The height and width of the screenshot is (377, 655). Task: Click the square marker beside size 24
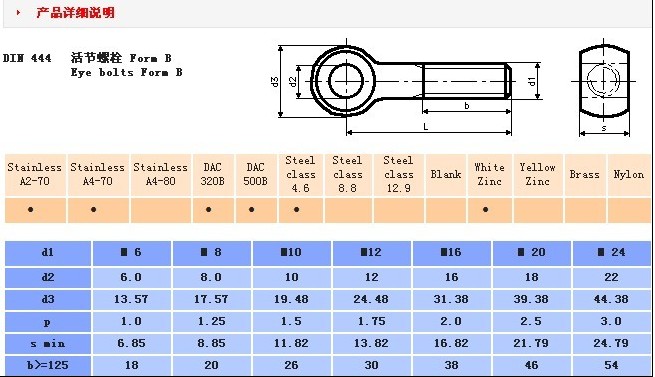click(x=601, y=252)
